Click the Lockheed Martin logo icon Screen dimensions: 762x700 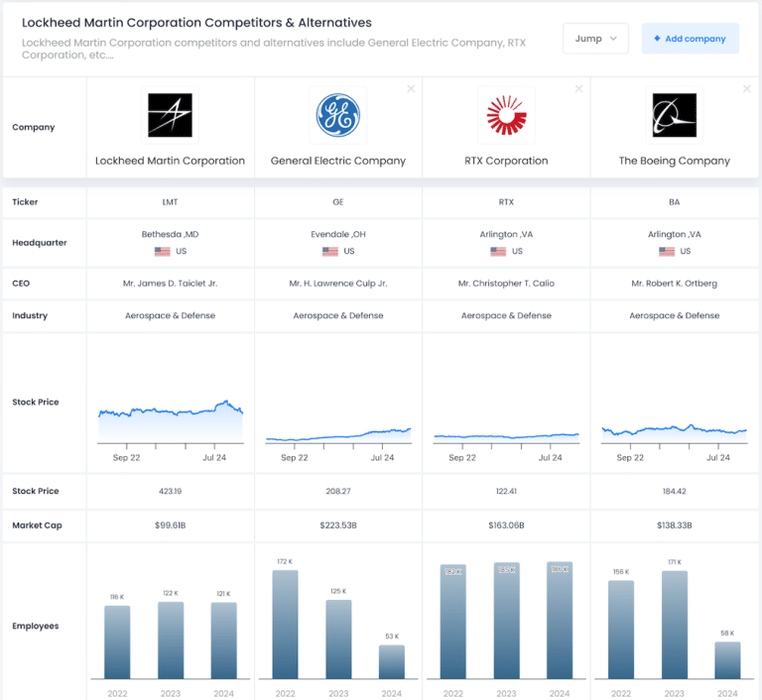coord(170,115)
